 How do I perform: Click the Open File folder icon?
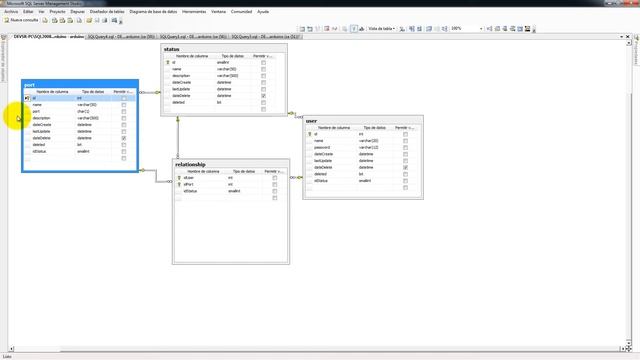pyautogui.click(x=89, y=20)
